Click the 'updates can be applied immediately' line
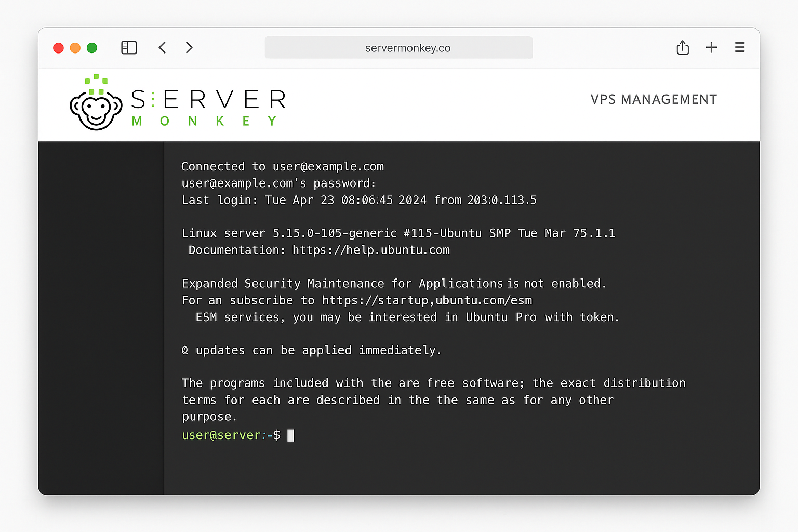Image resolution: width=798 pixels, height=532 pixels. point(311,351)
